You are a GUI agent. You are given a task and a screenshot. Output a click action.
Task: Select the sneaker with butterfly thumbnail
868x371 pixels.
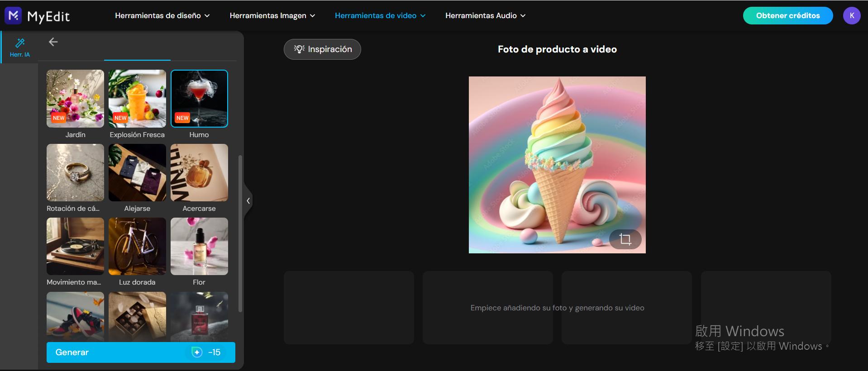point(75,317)
